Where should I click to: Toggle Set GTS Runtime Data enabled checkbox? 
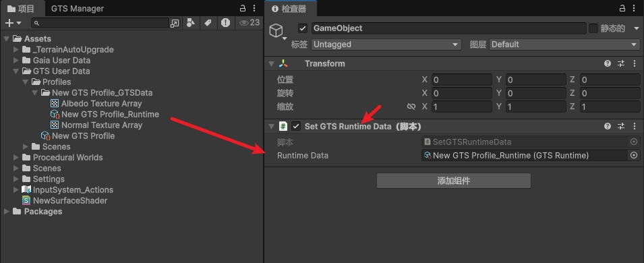[296, 126]
